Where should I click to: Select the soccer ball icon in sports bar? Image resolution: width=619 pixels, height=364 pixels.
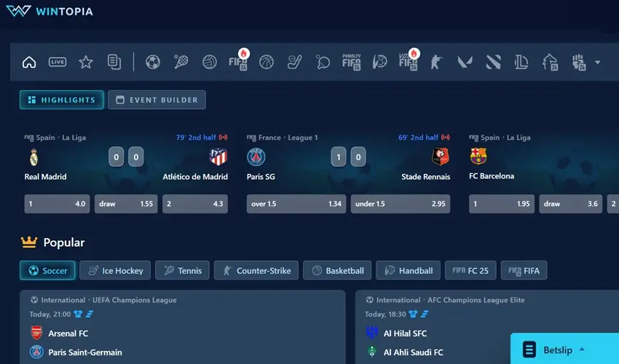coord(153,62)
